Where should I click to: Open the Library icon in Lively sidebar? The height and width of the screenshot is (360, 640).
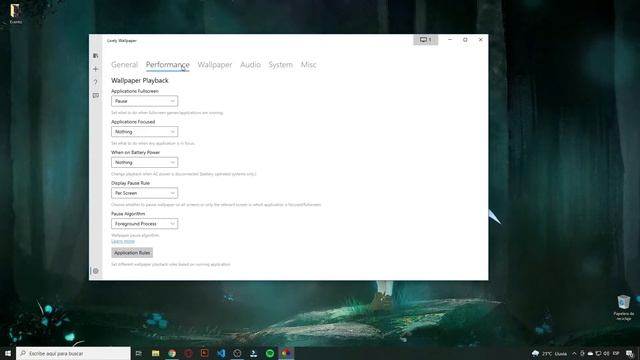click(x=96, y=56)
